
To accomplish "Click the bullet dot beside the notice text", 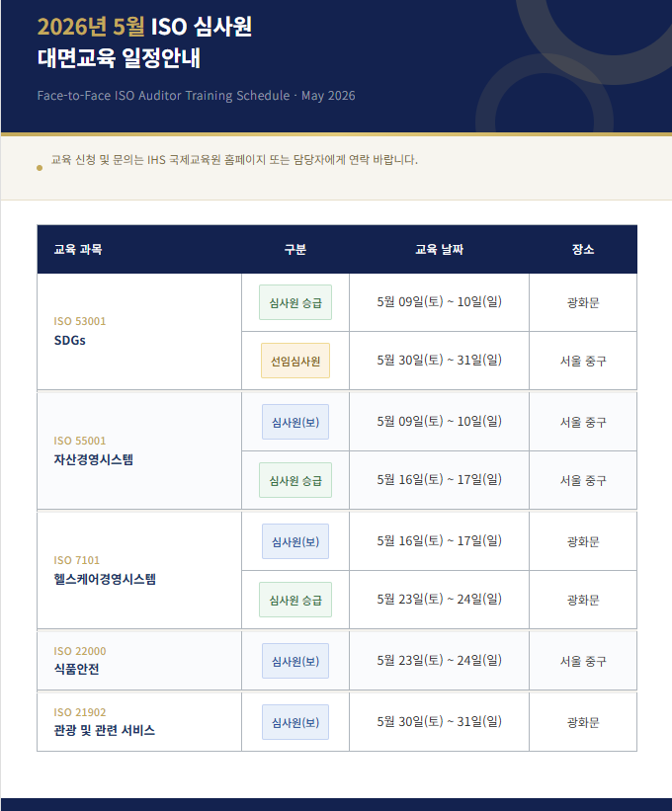I will click(40, 167).
